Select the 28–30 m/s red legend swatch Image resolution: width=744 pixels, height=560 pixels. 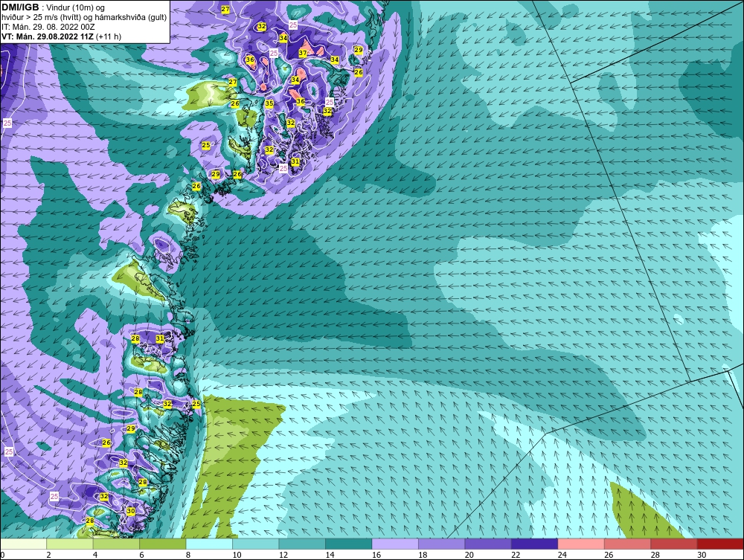pyautogui.click(x=674, y=544)
